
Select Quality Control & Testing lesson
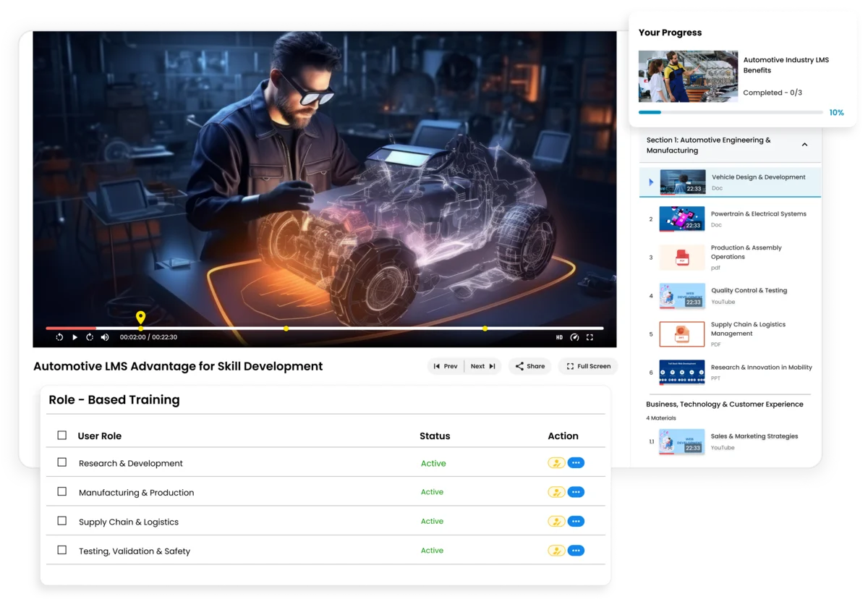click(749, 291)
